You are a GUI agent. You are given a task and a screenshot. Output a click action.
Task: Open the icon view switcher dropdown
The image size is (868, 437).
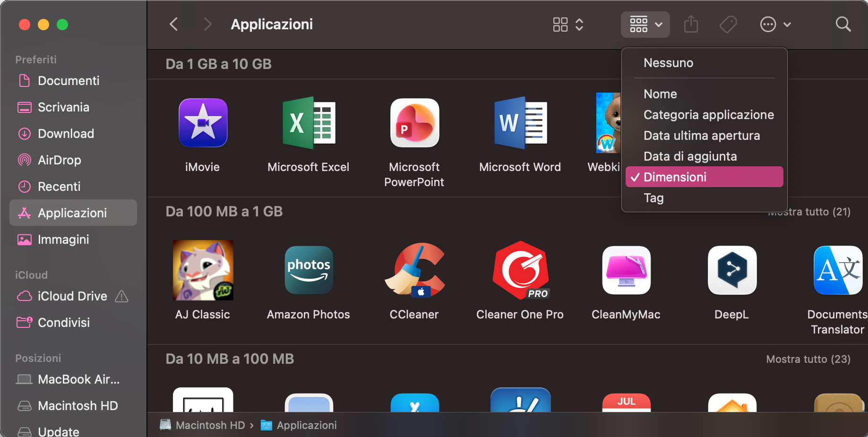(x=568, y=24)
